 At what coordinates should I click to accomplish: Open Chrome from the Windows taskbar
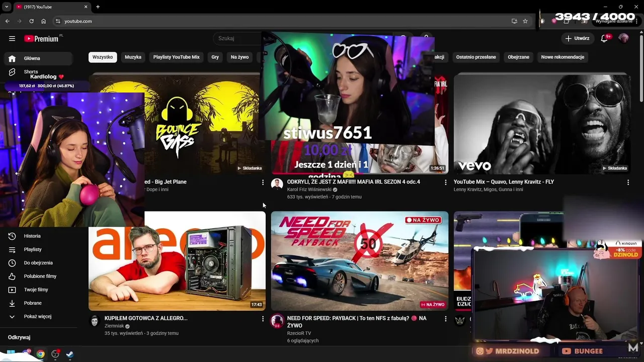[x=40, y=354]
